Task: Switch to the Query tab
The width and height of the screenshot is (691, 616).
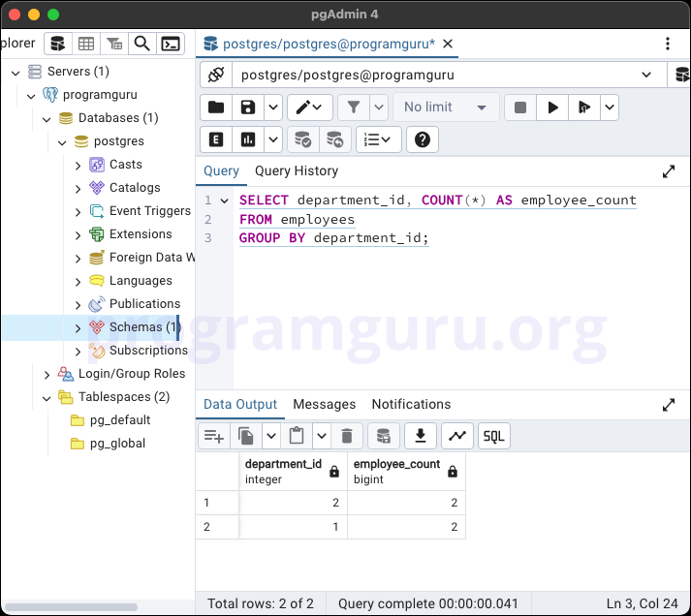Action: [221, 170]
